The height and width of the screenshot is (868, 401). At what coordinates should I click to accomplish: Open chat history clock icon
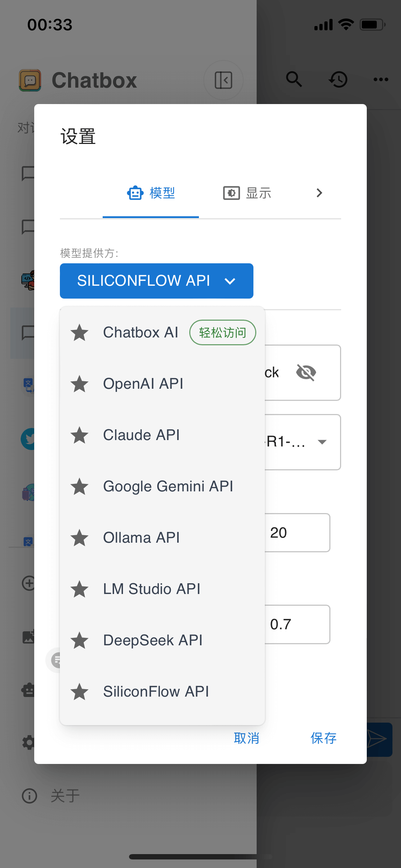(338, 79)
